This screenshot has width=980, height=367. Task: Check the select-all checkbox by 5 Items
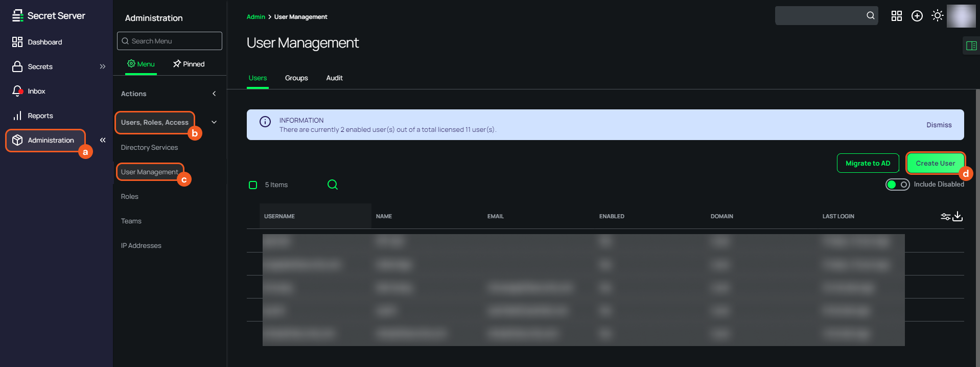(x=253, y=185)
